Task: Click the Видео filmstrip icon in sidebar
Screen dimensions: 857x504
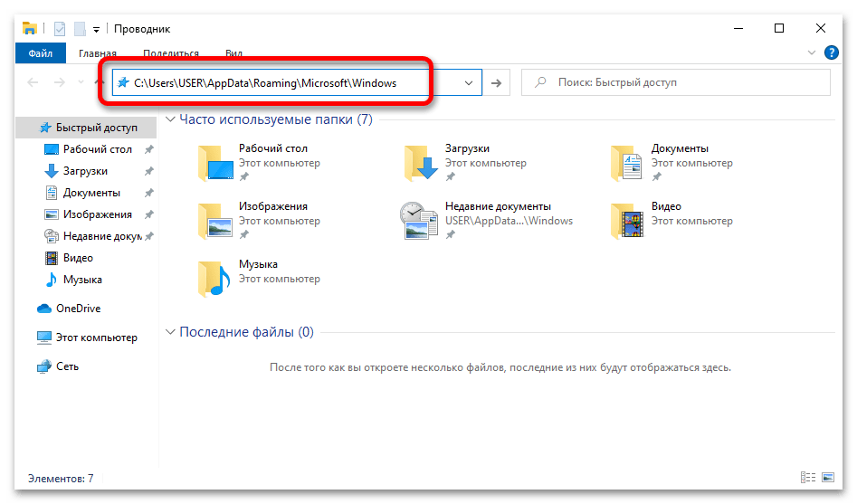Action: 51,258
